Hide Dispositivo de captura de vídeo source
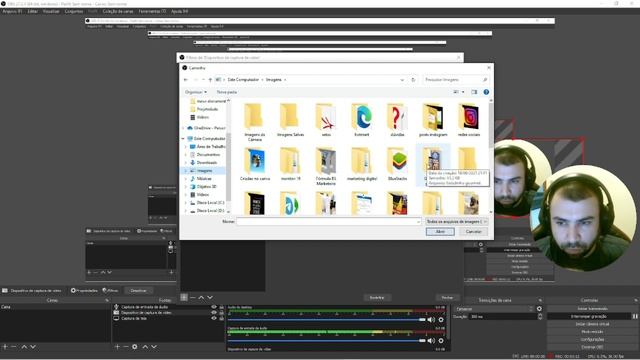 pyautogui.click(x=214, y=312)
